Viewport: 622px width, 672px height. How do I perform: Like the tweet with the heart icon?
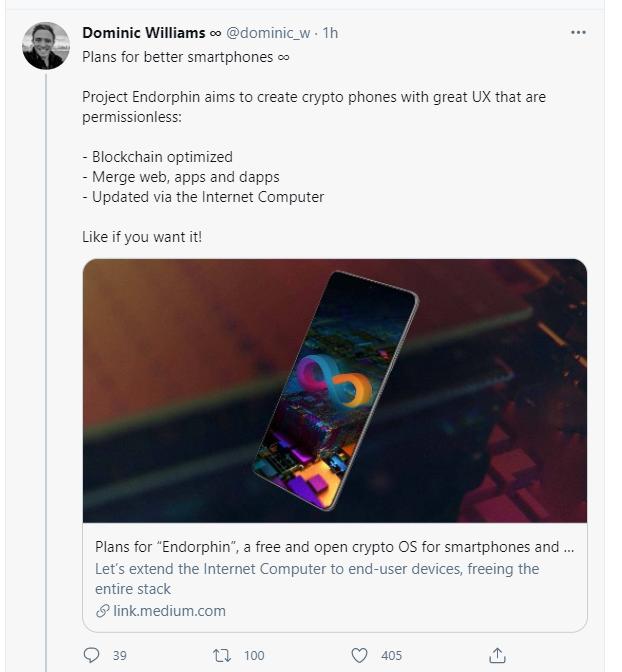359,655
